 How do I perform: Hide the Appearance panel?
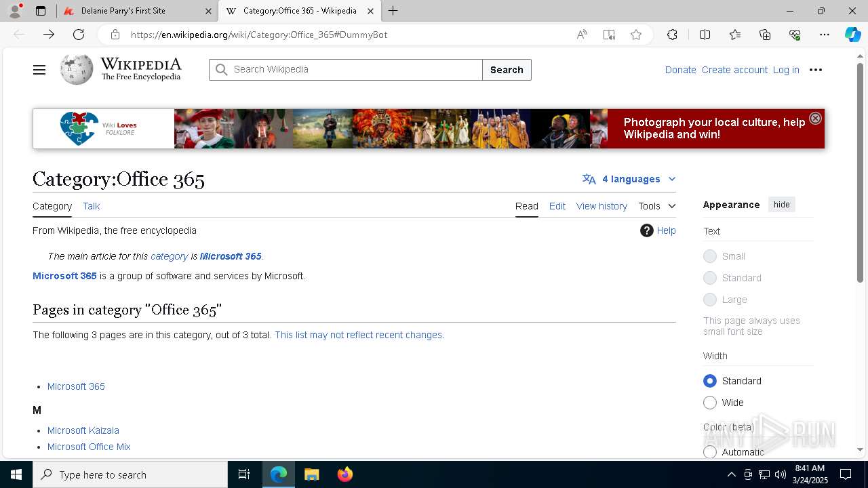tap(782, 205)
